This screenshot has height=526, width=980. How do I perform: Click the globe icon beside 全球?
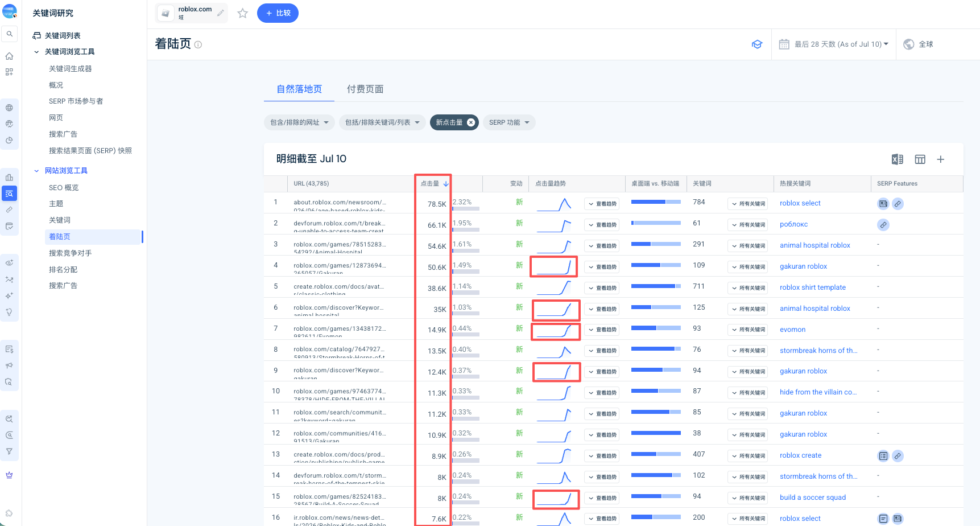[x=909, y=44]
